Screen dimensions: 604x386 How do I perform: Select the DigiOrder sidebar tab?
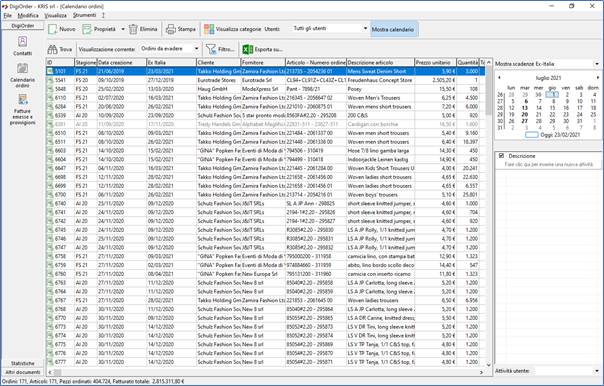point(22,25)
